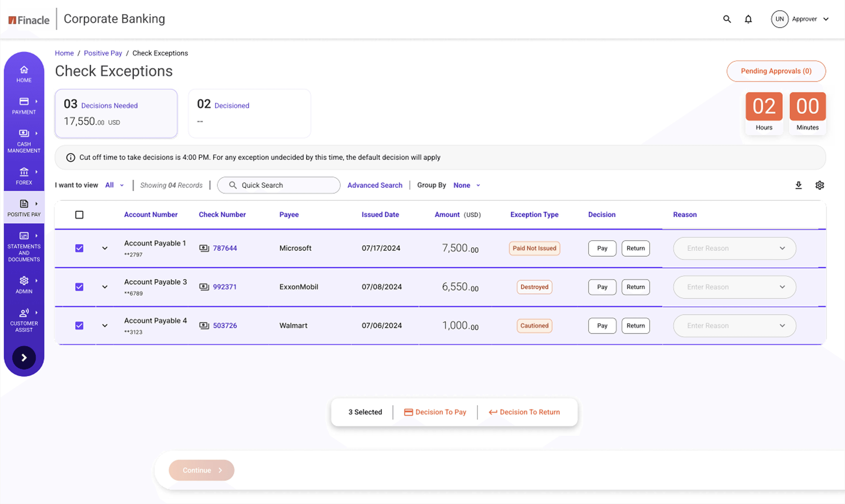This screenshot has width=845, height=504.
Task: Download the exceptions list
Action: click(x=798, y=185)
